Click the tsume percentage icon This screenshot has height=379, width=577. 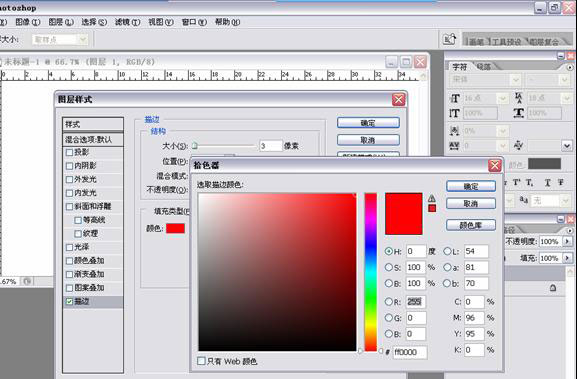(x=454, y=130)
